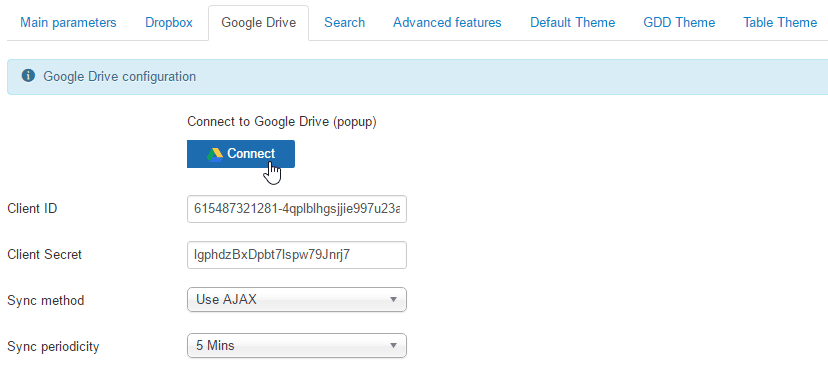828x366 pixels.
Task: Open the Sync periodicity dropdown
Action: (x=297, y=345)
